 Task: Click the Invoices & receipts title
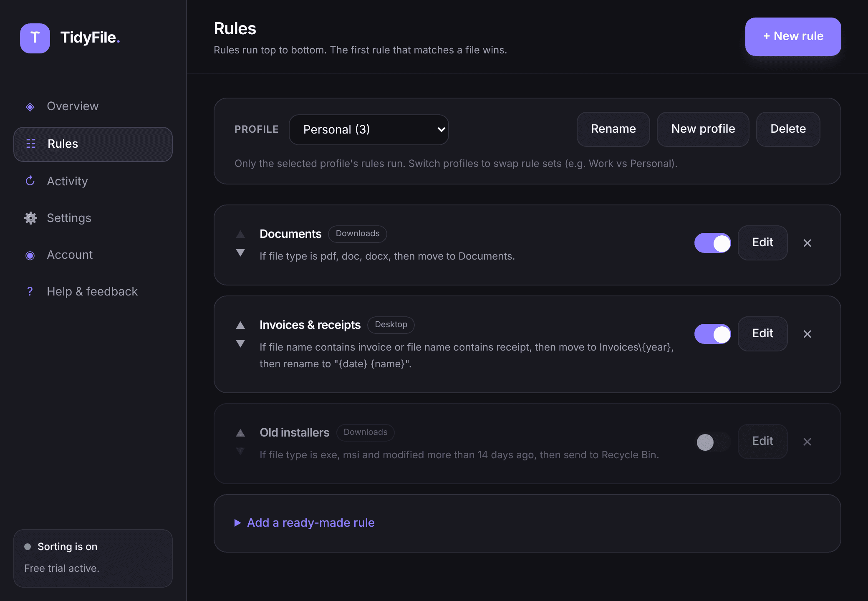pos(310,325)
